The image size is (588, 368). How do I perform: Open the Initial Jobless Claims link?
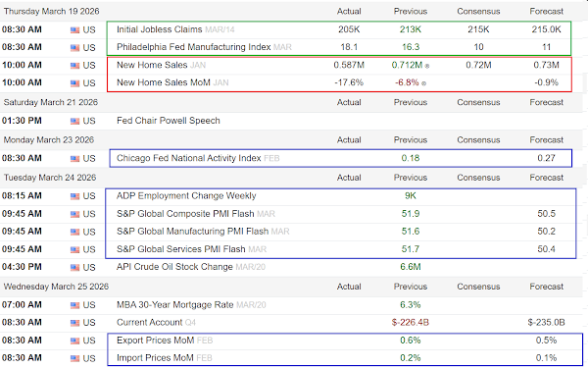pos(160,29)
